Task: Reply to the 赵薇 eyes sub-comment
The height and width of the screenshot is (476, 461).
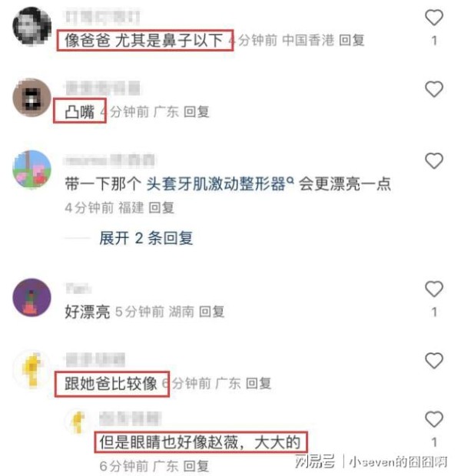Action: [x=197, y=466]
